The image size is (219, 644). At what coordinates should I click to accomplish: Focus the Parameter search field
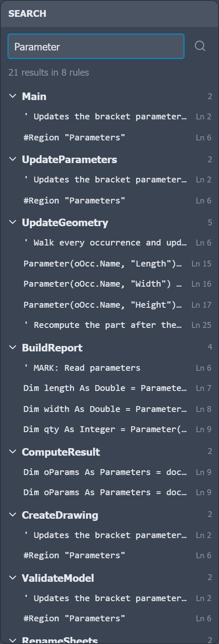click(96, 46)
